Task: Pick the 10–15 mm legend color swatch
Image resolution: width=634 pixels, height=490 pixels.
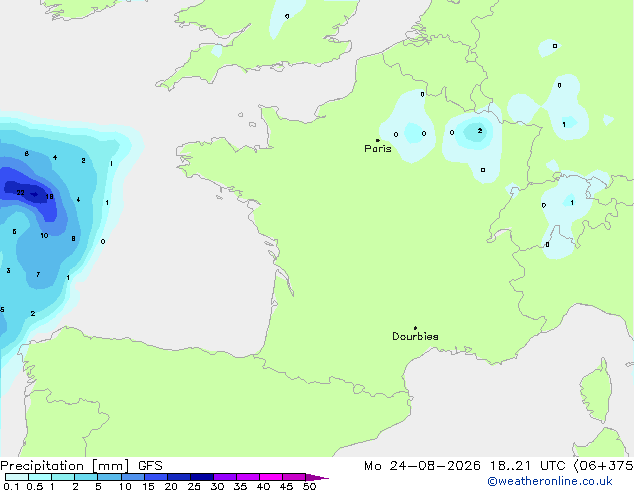Action: [x=132, y=477]
